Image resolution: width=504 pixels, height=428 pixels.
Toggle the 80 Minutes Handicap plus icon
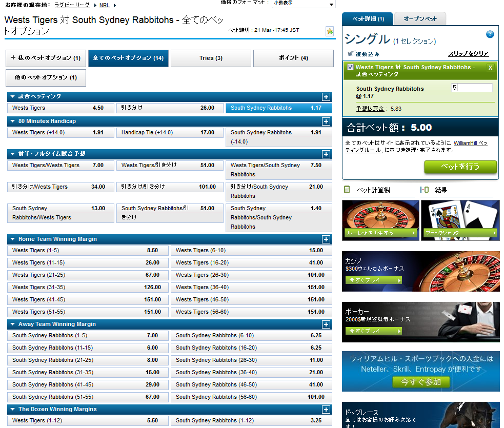(326, 121)
